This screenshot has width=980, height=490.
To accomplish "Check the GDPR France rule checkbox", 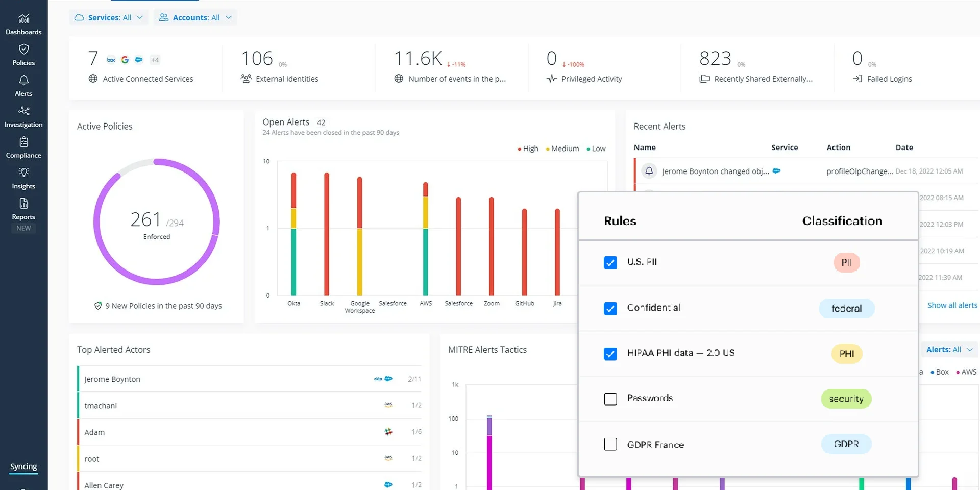I will (610, 444).
